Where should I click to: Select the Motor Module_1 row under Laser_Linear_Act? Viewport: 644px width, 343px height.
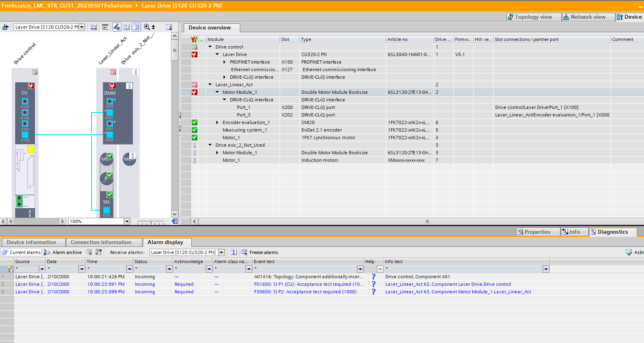(239, 92)
